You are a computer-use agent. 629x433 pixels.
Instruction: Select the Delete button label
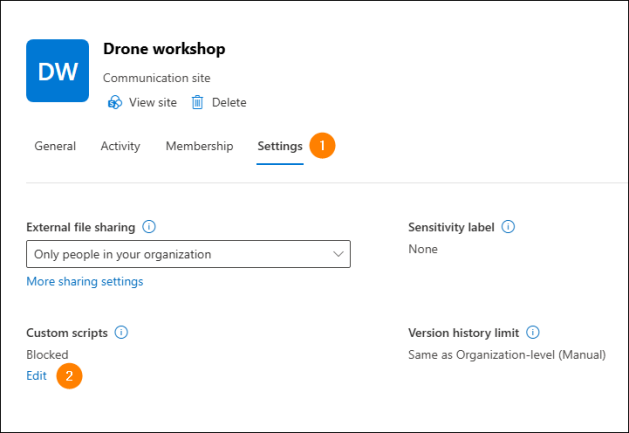(x=229, y=102)
